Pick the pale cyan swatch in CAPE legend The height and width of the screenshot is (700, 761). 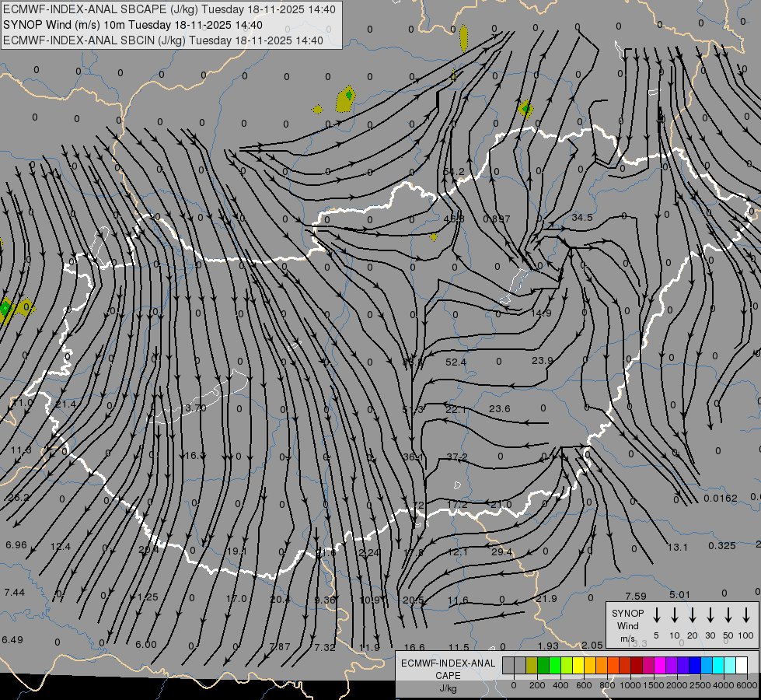(729, 665)
